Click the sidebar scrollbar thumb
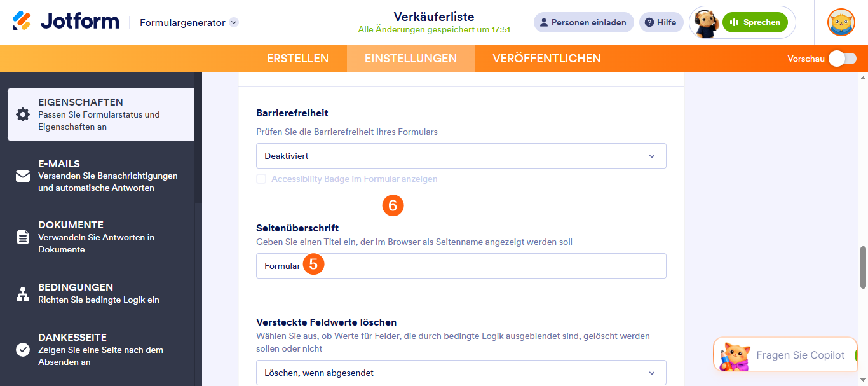Screen dimensions: 868x386 coord(198,137)
